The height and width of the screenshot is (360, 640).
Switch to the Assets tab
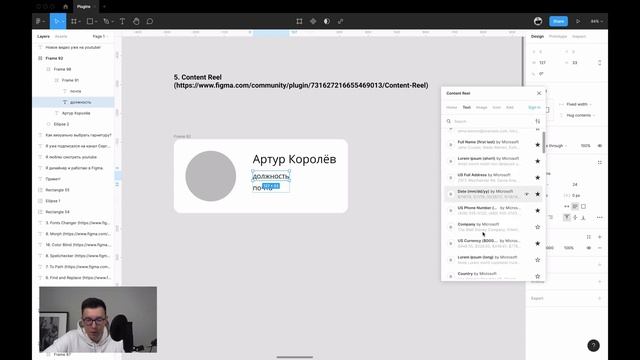61,36
